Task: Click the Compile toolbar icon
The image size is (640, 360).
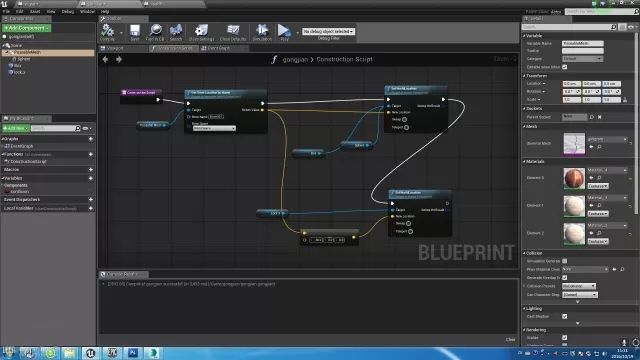Action: click(x=107, y=32)
